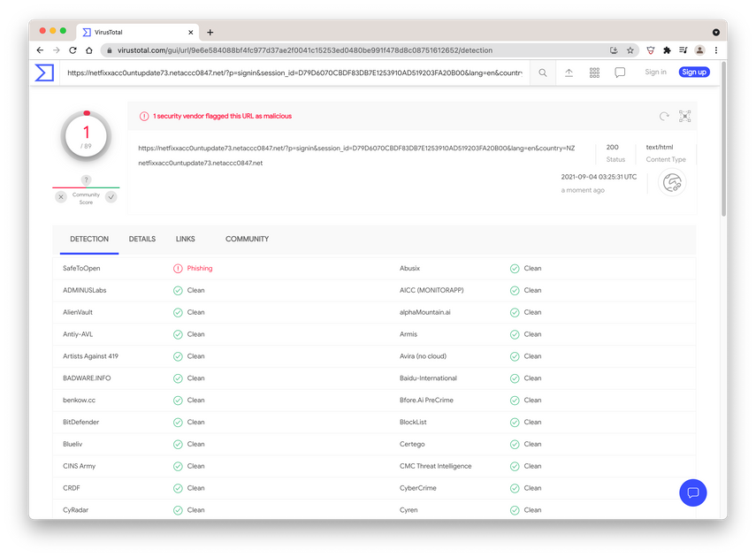Open the browser three-dot menu
The width and height of the screenshot is (756, 557).
tap(716, 50)
